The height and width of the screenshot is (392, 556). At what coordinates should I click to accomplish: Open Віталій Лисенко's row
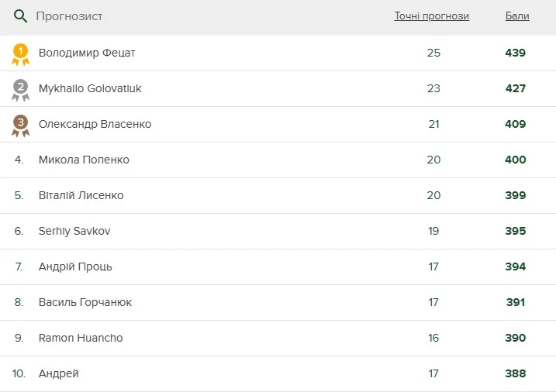[x=81, y=196]
